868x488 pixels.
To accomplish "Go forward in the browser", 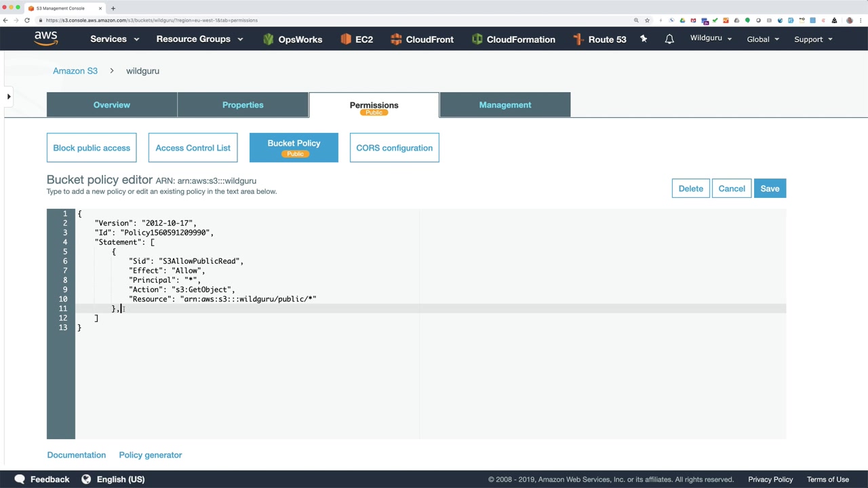I will click(16, 20).
